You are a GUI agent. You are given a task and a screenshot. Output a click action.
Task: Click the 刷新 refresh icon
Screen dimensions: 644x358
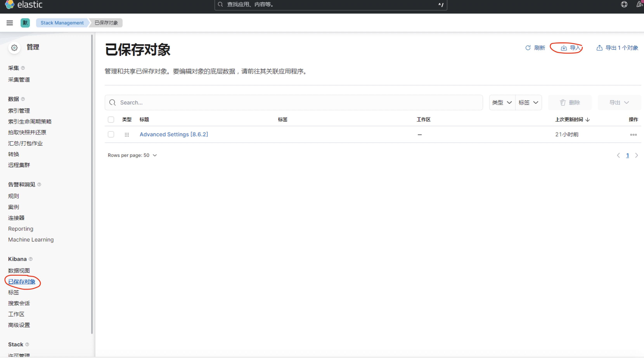tap(528, 48)
